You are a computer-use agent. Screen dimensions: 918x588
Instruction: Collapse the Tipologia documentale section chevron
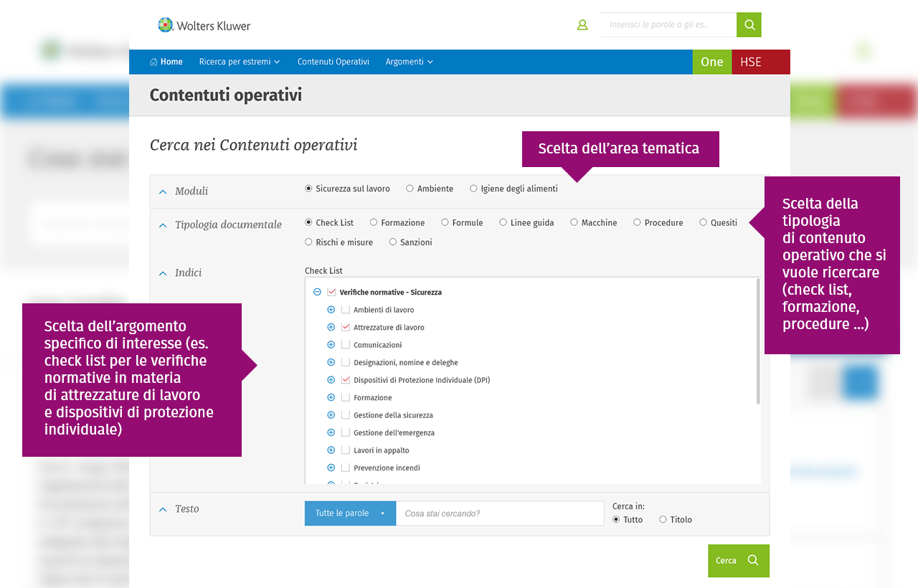tap(163, 225)
